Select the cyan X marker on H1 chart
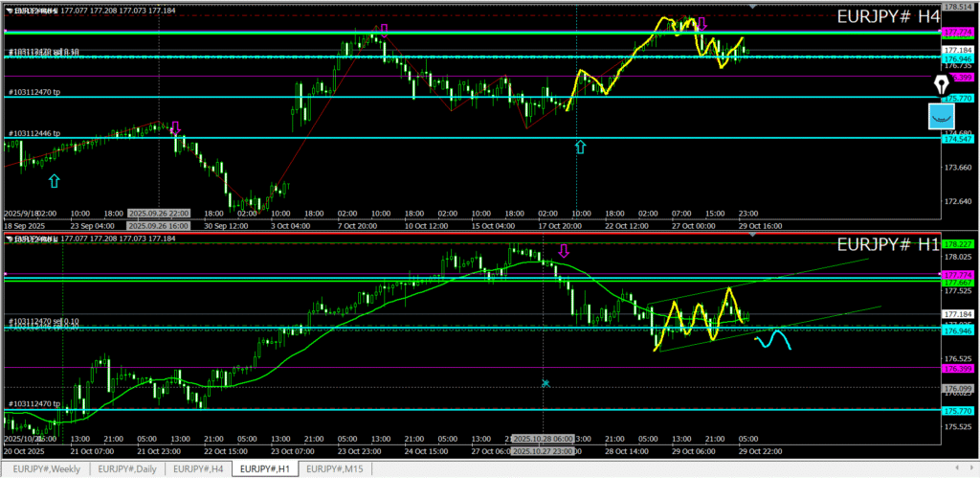The width and height of the screenshot is (980, 478). coord(546,383)
